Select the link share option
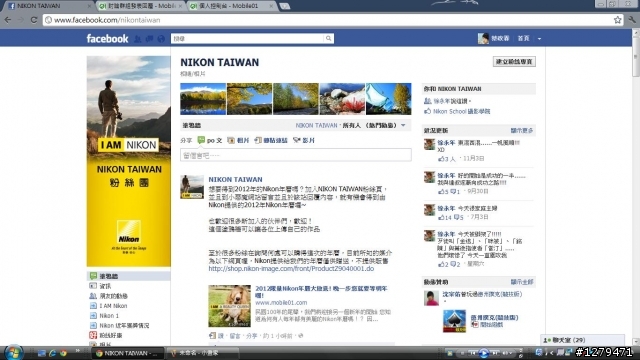Screen dimensions: 640x360 (x=271, y=140)
